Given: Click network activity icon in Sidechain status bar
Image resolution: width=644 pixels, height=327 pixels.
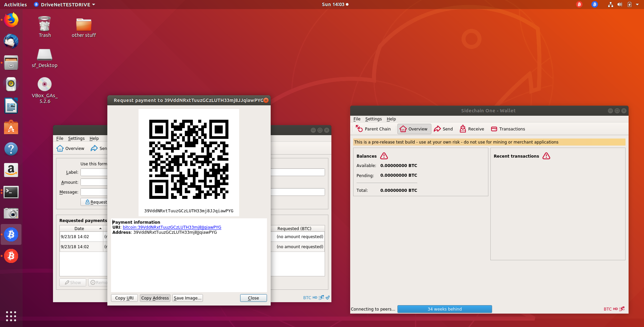Looking at the screenshot, I should coord(622,309).
